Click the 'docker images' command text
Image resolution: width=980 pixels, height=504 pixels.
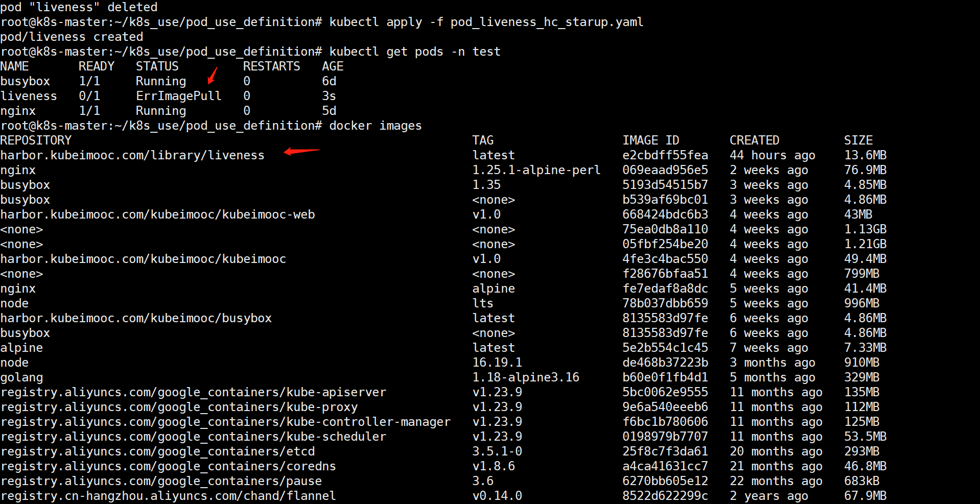point(376,126)
